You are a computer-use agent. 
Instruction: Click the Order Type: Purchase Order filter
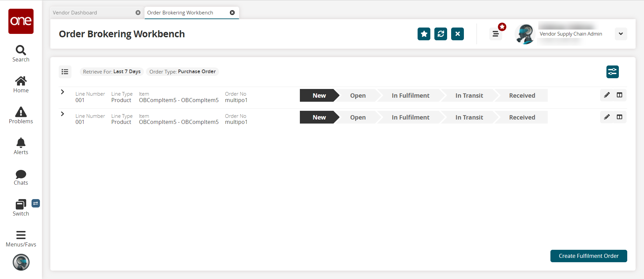(x=182, y=72)
